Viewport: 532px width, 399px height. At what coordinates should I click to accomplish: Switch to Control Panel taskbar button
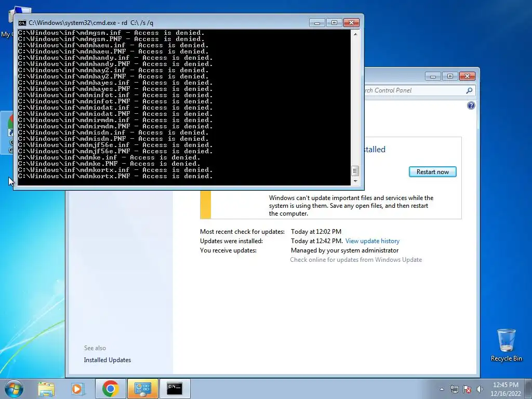pos(142,389)
